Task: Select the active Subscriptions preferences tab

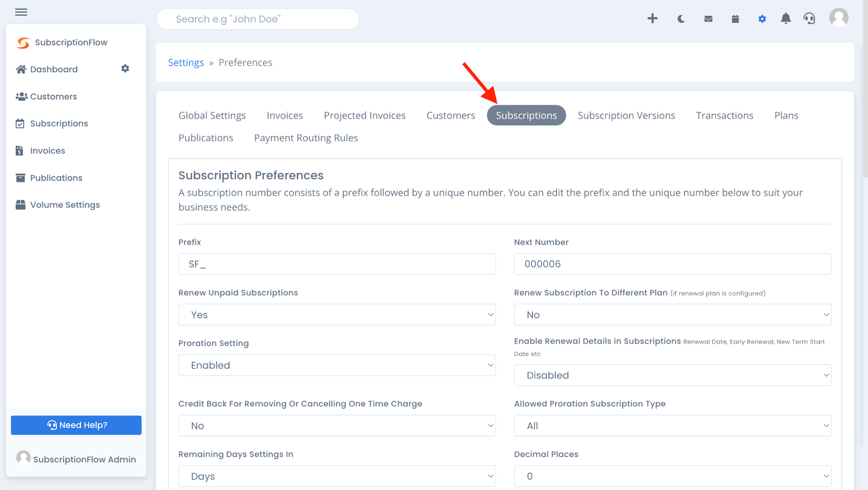Action: [x=526, y=116]
